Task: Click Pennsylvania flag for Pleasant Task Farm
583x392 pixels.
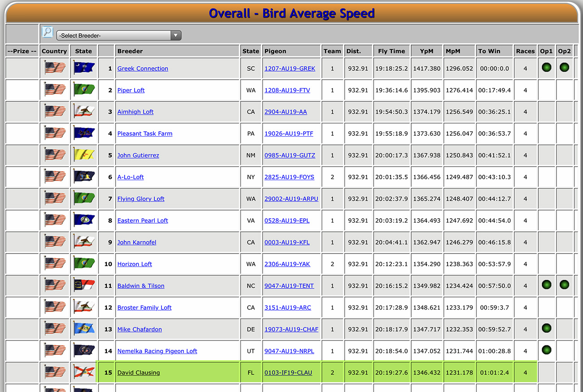Action: (84, 134)
